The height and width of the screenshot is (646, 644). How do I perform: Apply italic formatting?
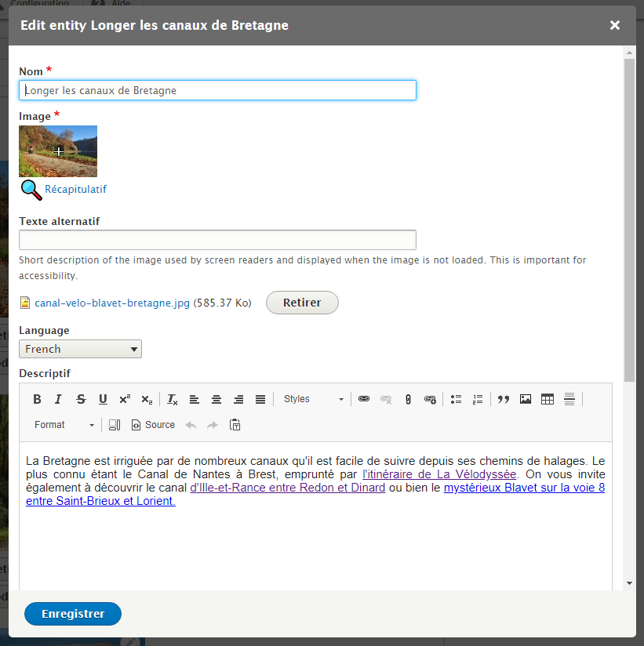(58, 399)
